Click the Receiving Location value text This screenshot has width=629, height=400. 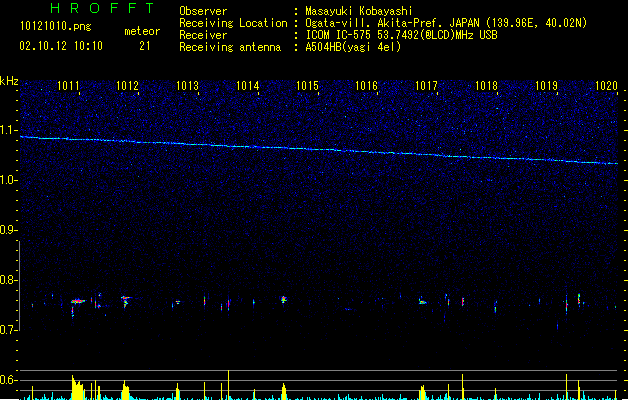[x=446, y=23]
